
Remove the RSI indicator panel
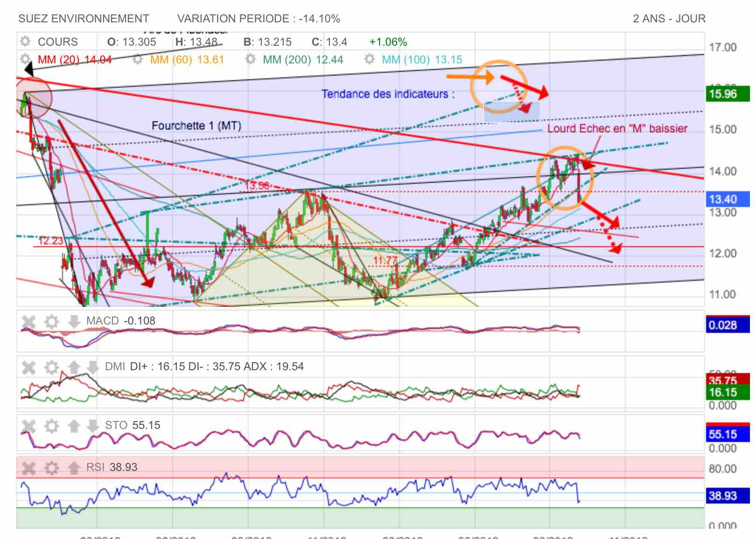[29, 468]
